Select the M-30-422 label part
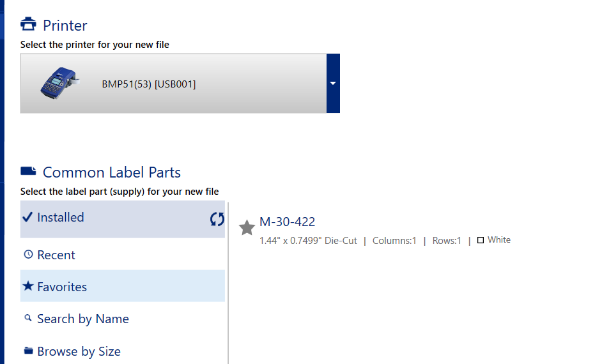The width and height of the screenshot is (602, 364). 287,222
